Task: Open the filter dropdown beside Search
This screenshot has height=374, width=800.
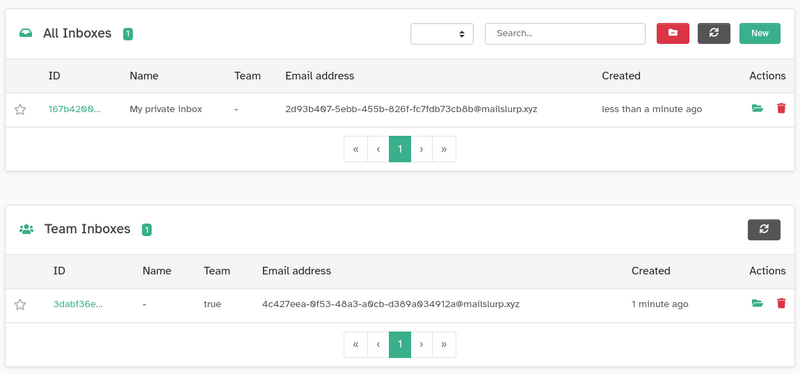Action: click(442, 34)
